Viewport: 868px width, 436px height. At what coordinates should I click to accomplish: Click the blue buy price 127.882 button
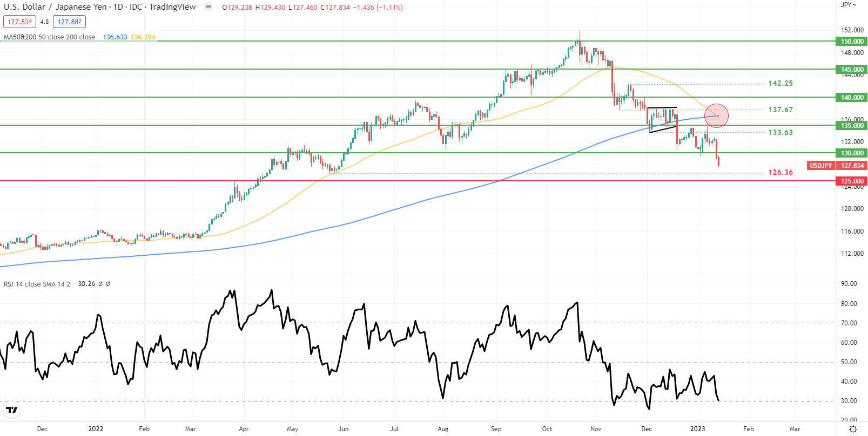[69, 22]
